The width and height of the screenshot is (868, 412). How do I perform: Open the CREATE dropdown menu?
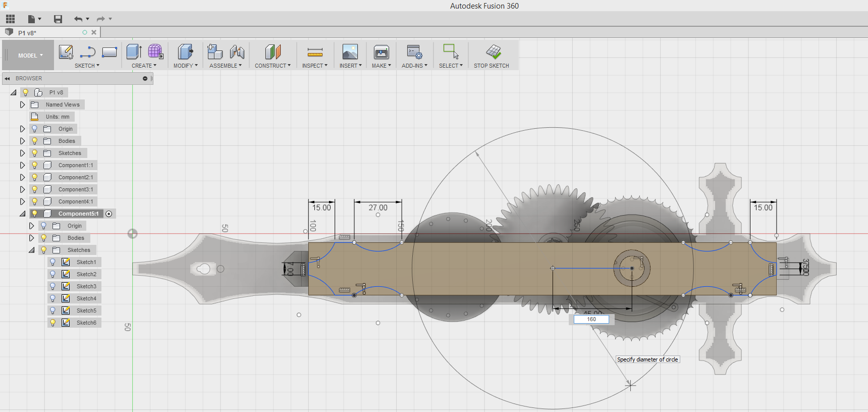144,66
